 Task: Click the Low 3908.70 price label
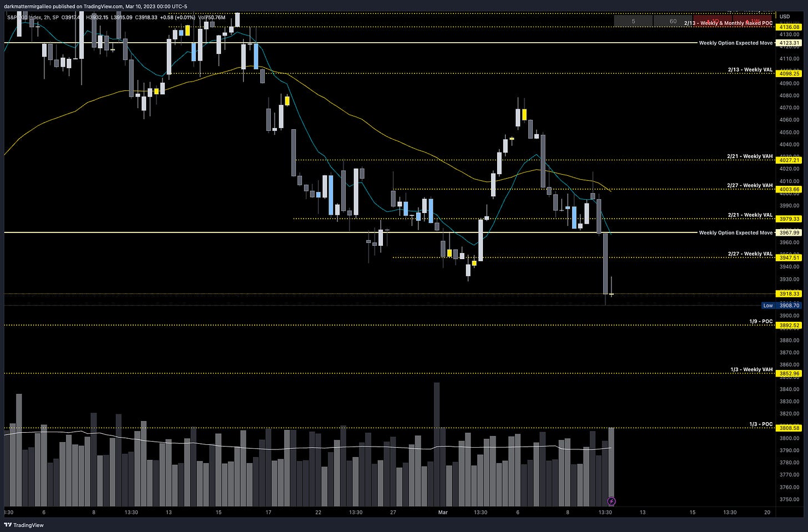[782, 305]
